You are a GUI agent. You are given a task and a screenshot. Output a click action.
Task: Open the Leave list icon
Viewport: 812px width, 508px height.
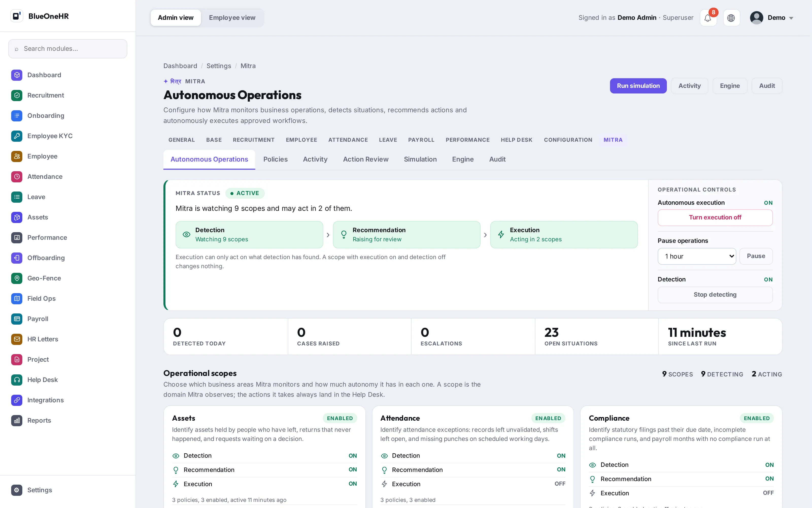coord(17,197)
